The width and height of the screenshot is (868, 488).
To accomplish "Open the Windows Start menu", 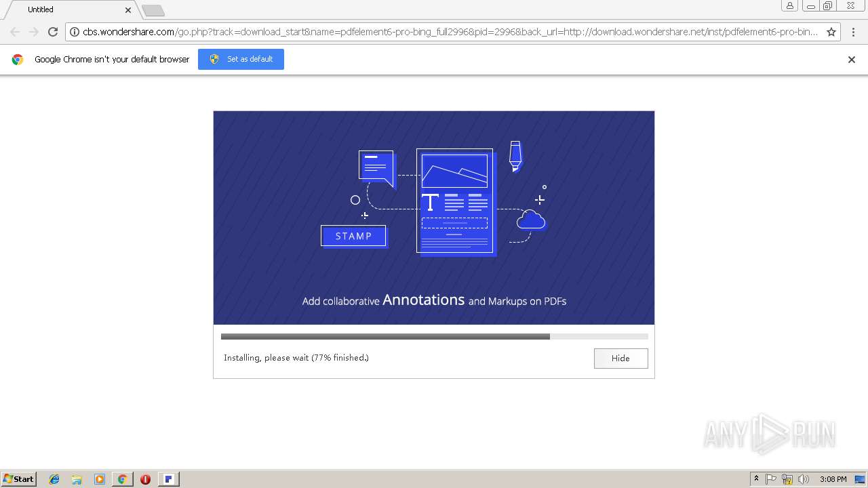I will 18,479.
